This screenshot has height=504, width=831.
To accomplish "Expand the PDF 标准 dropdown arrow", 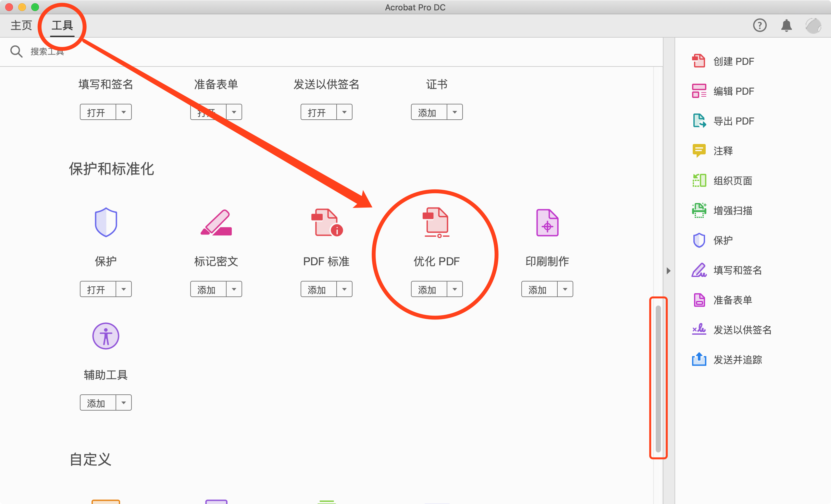I will (344, 289).
